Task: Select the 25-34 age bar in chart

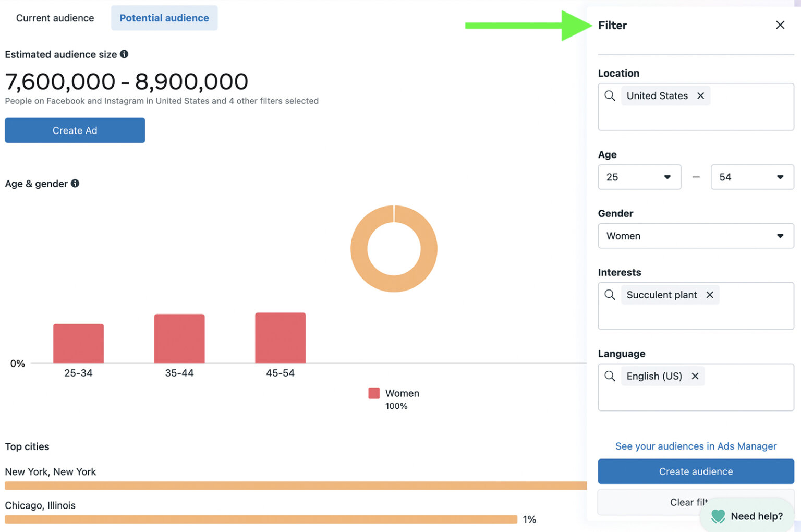Action: [x=78, y=342]
